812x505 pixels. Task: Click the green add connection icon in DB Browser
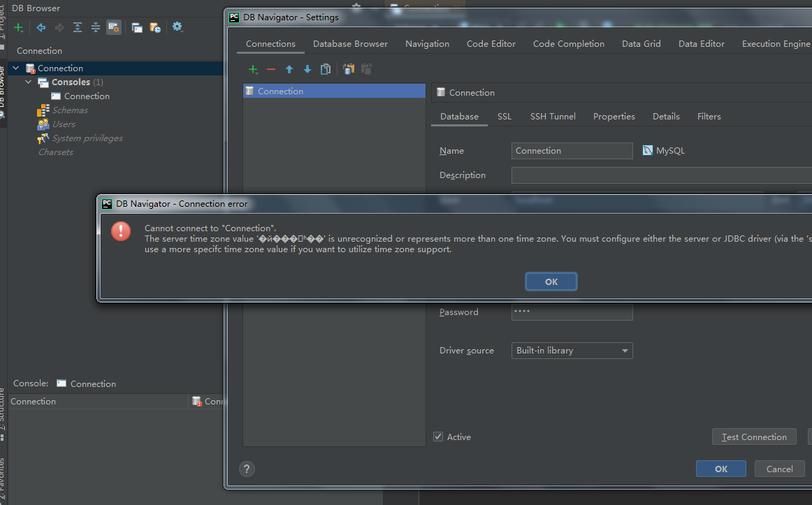[x=19, y=27]
